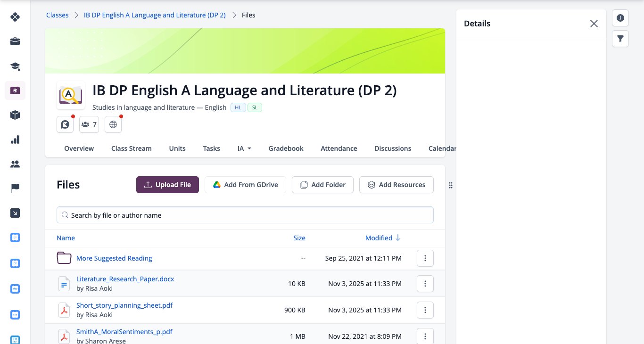Click the Upload File button
This screenshot has width=644, height=344.
pyautogui.click(x=167, y=185)
